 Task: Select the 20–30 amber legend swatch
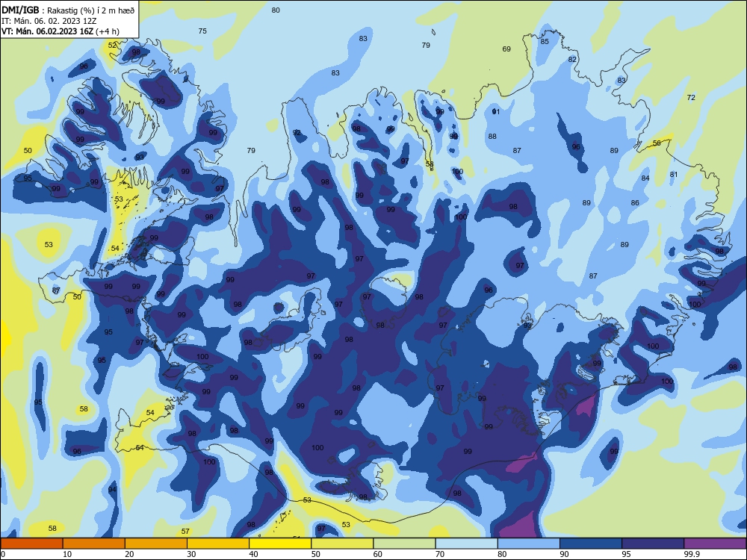(x=156, y=544)
